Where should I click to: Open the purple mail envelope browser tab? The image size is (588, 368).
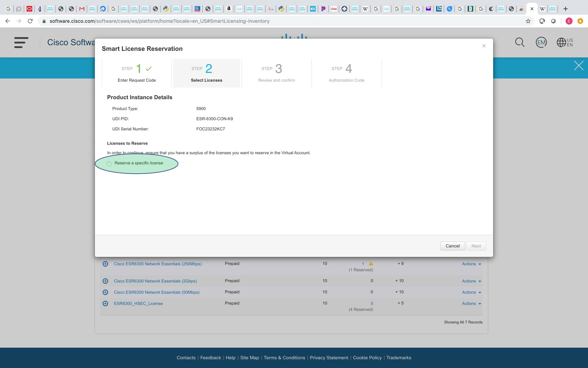428,9
